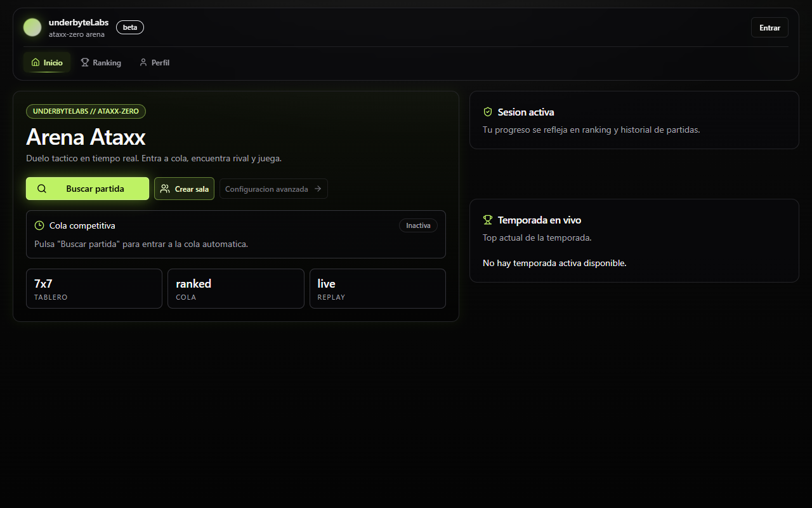The height and width of the screenshot is (508, 812).
Task: Click the arrow in Configuracion avanzada
Action: 318,189
